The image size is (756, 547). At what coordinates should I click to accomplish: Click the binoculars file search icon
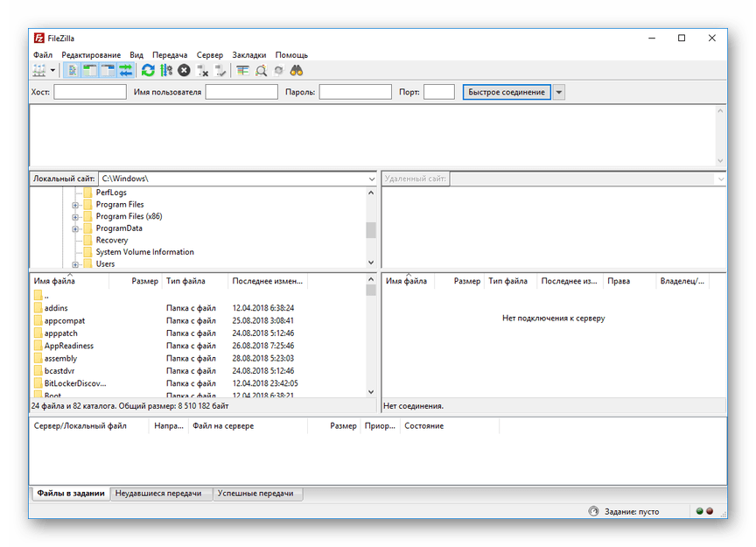point(297,71)
